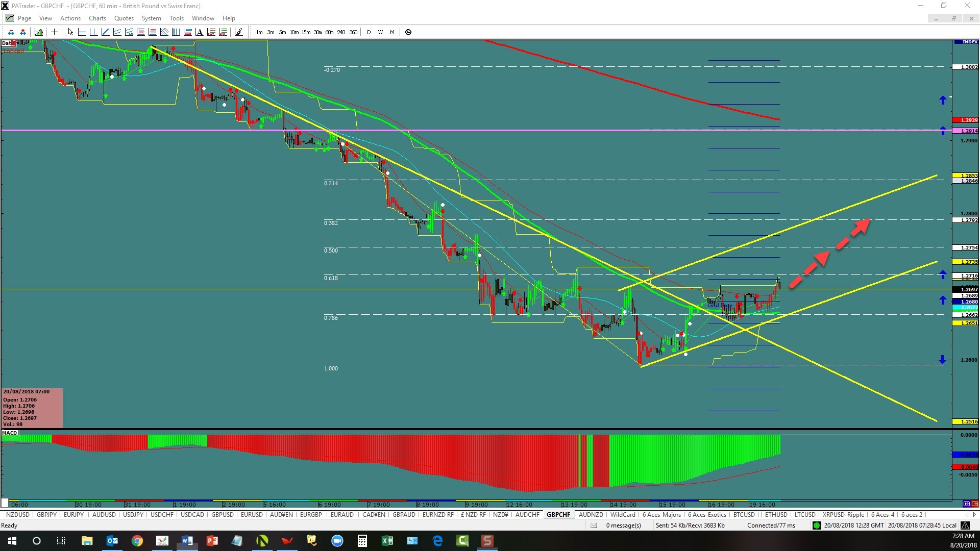Viewport: 980px width, 551px height.
Task: Click the 10m timeframe button
Action: click(x=294, y=32)
